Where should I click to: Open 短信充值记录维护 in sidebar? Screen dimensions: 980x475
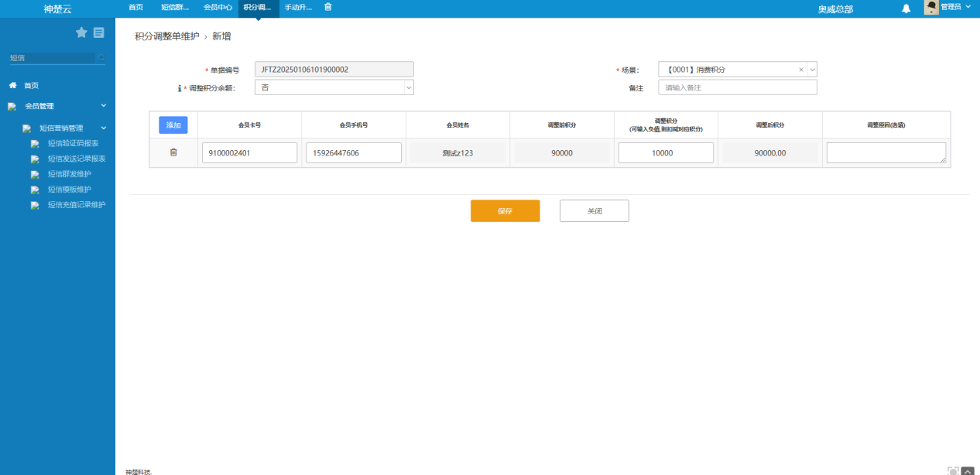77,205
